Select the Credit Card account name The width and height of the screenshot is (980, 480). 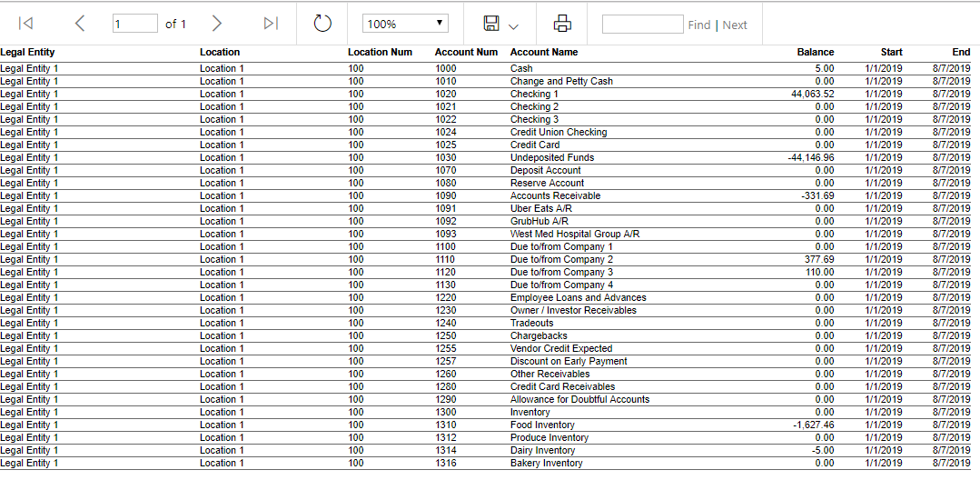(x=535, y=145)
